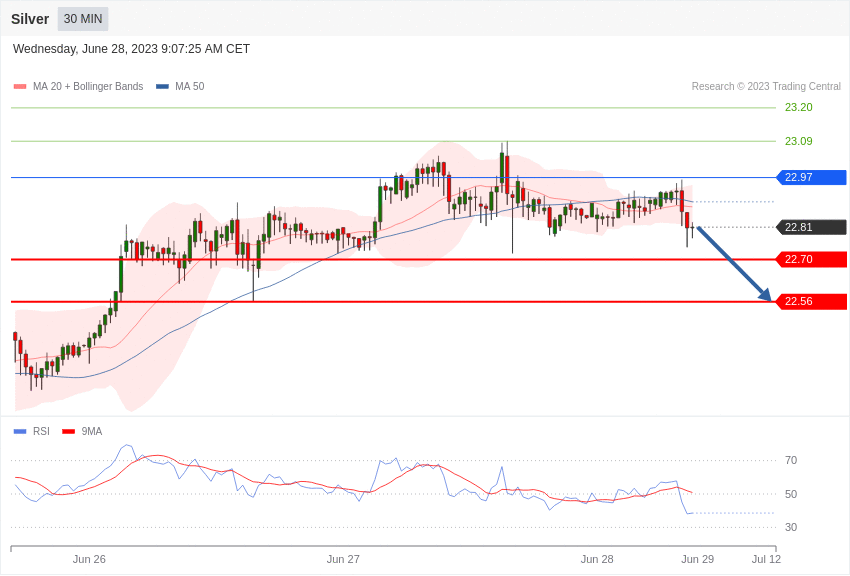Click the 'Jun 29' date axis label
Viewport: 850px width, 576px height.
(698, 559)
